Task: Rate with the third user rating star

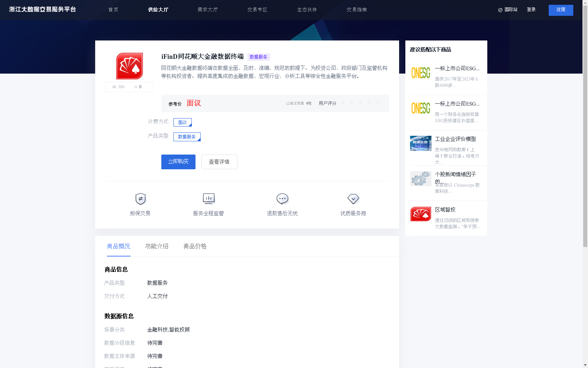Action: pyautogui.click(x=360, y=103)
